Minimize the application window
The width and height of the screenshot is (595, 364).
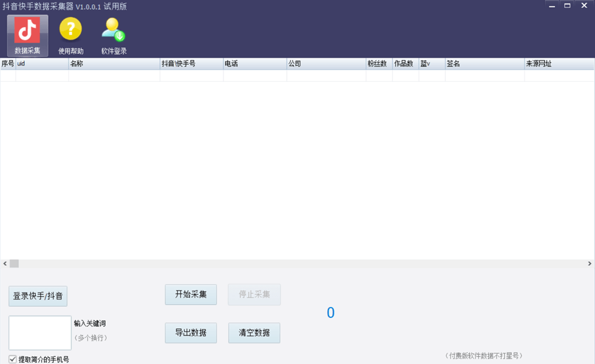pos(552,5)
